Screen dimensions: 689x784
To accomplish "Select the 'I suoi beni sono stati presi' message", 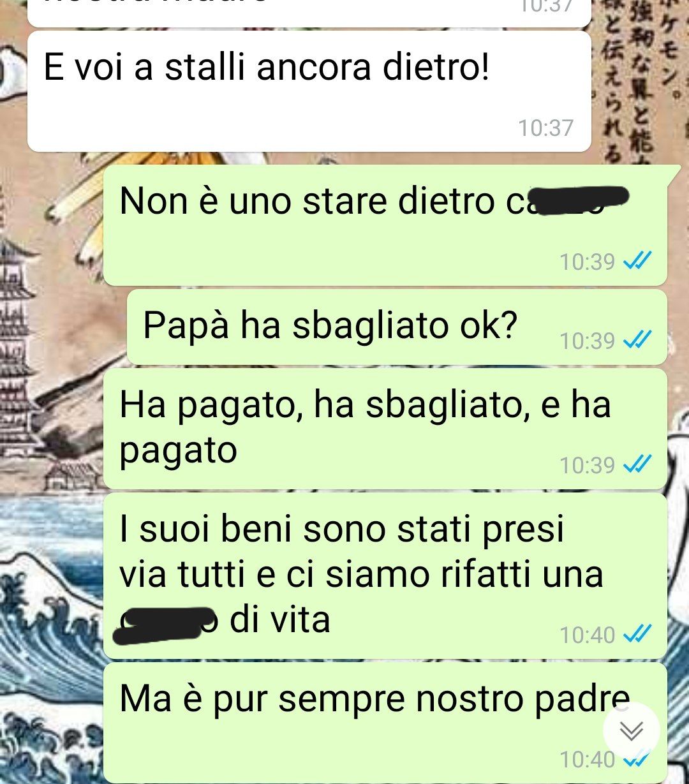I will [x=385, y=575].
